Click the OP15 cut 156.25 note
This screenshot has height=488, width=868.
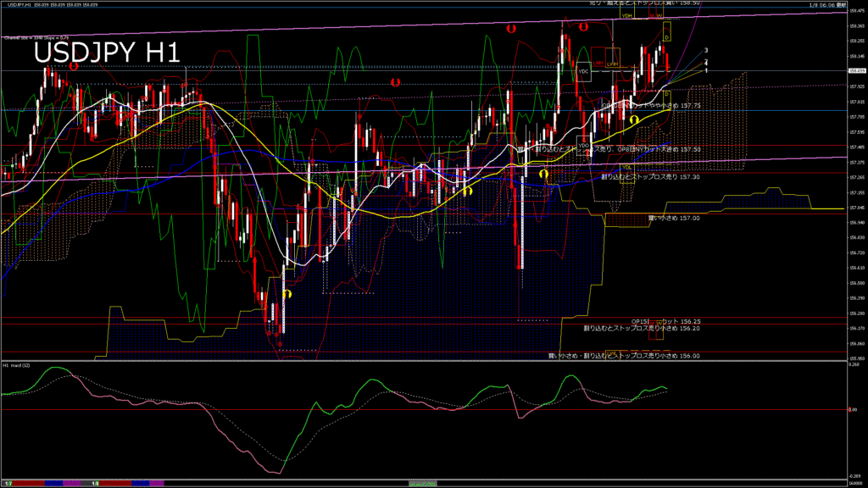(x=666, y=321)
